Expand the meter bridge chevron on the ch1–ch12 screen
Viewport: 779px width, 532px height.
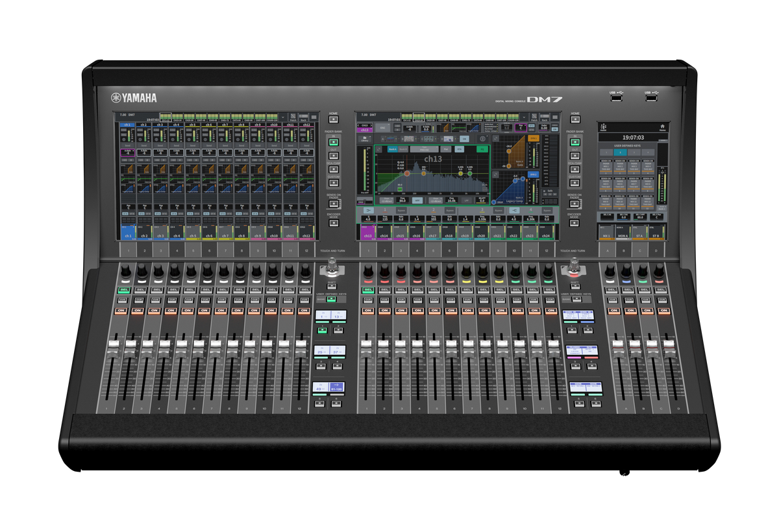point(283,117)
